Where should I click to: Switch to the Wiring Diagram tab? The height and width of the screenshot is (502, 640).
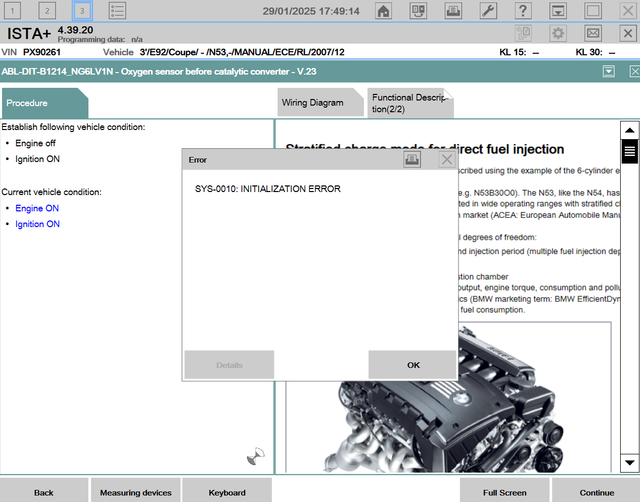click(320, 103)
